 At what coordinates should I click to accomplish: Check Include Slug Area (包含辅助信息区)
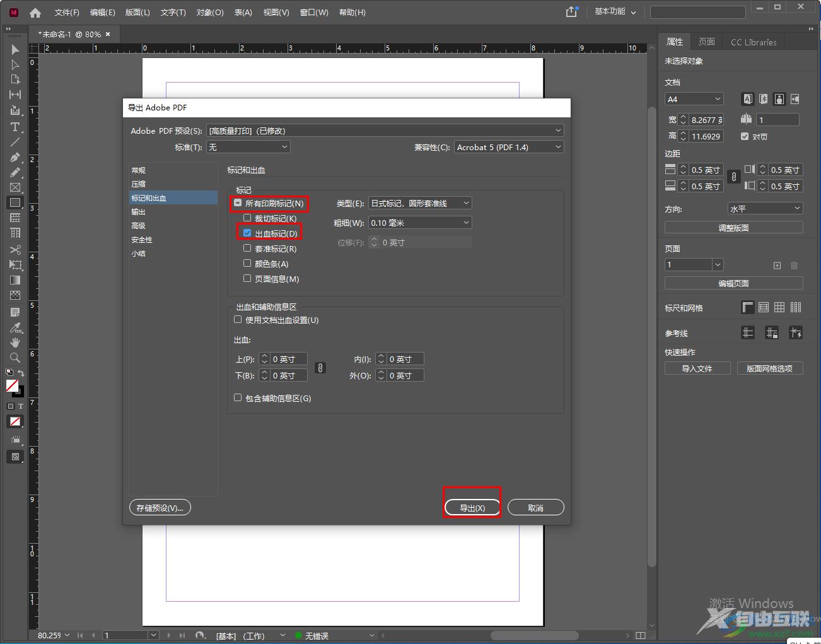coord(238,398)
